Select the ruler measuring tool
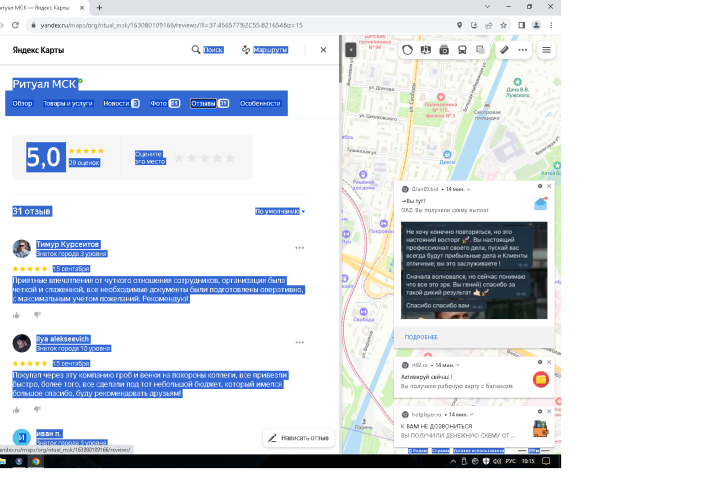This screenshot has width=720, height=480. pyautogui.click(x=504, y=50)
